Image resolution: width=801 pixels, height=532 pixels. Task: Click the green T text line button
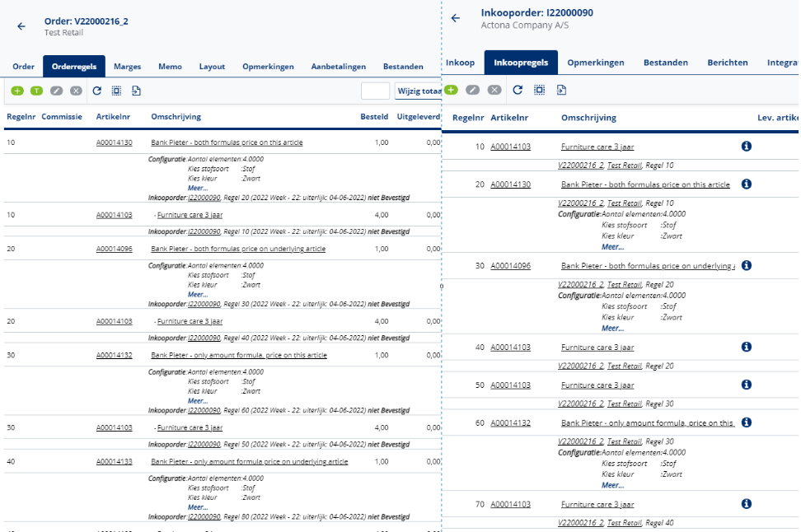tap(37, 91)
